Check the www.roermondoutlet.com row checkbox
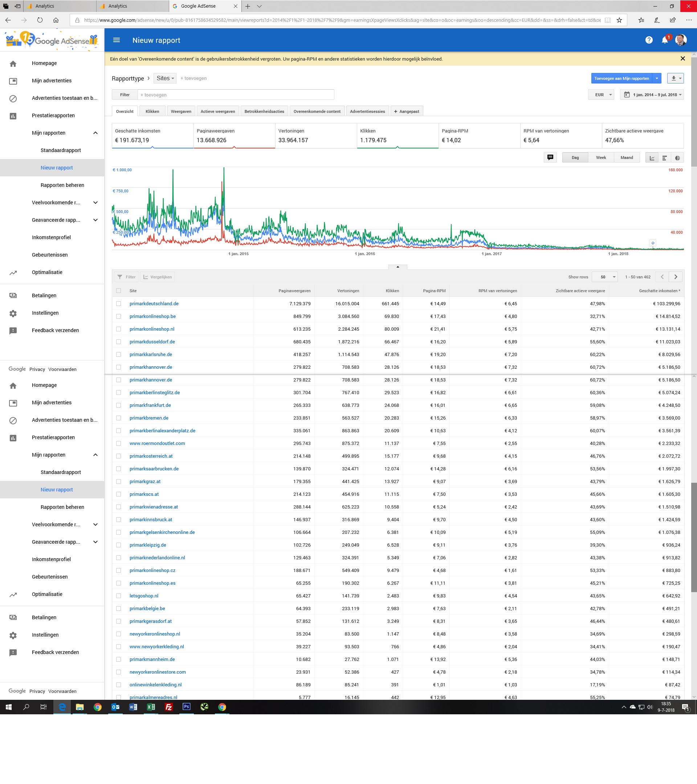The image size is (697, 784). point(119,444)
